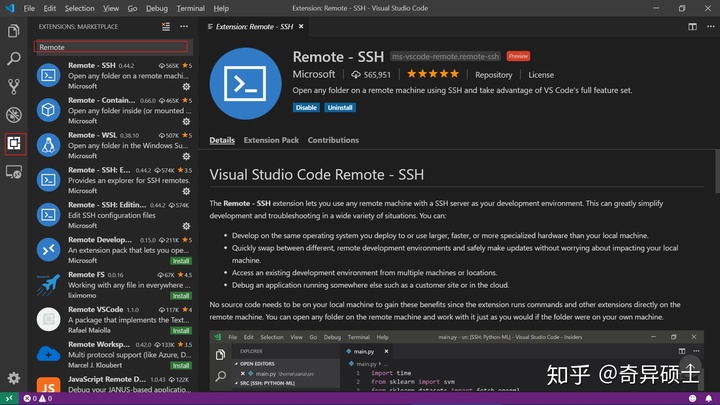Image resolution: width=720 pixels, height=405 pixels.
Task: Click the Remote FS extension icon
Action: point(48,285)
